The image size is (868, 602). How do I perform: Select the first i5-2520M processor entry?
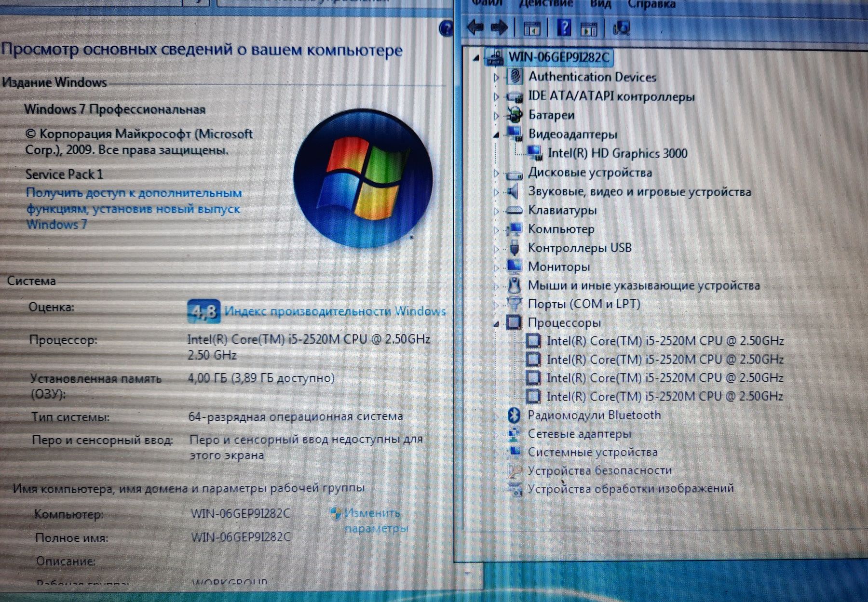click(x=665, y=341)
